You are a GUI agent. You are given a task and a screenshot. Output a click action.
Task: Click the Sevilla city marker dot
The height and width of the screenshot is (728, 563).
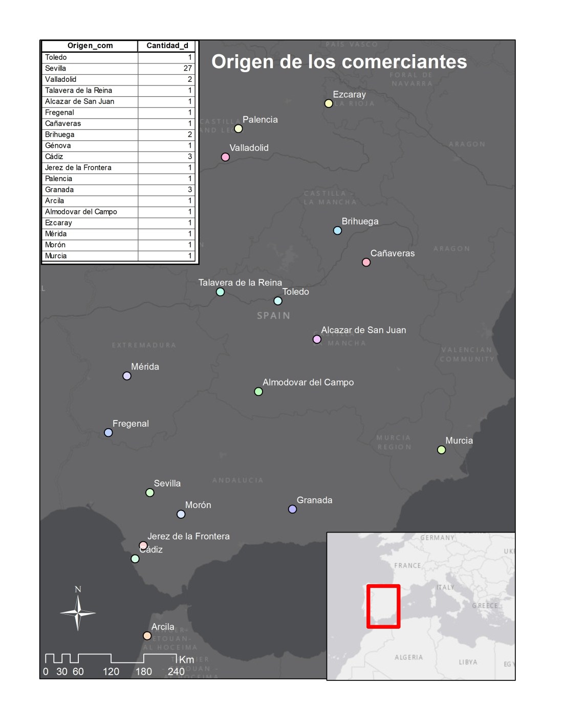click(x=150, y=493)
